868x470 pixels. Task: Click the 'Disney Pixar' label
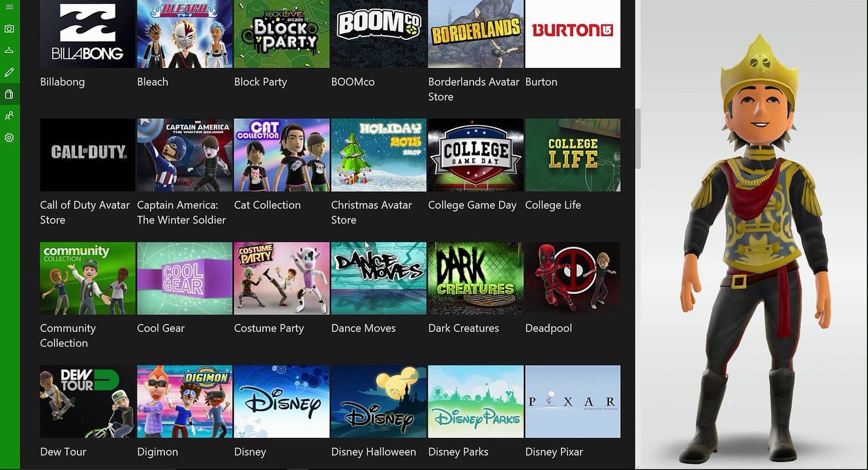[554, 452]
